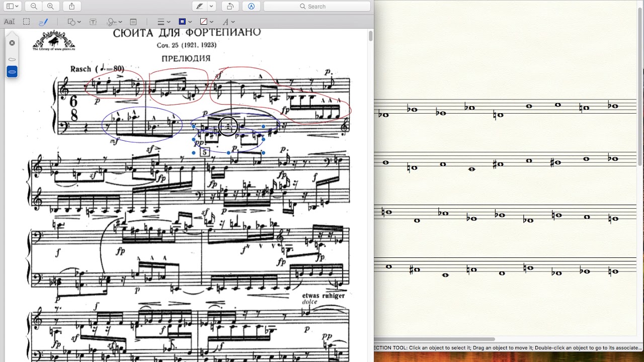This screenshot has width=644, height=362.
Task: Open the sidebar view options menu
Action: [13, 7]
